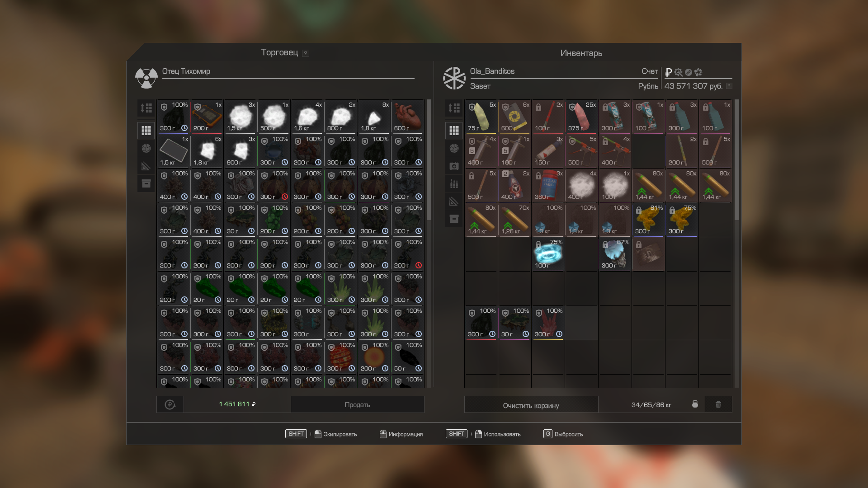Screen dimensions: 868x488
Task: Select the energy drink can 3x
Action: (615, 117)
